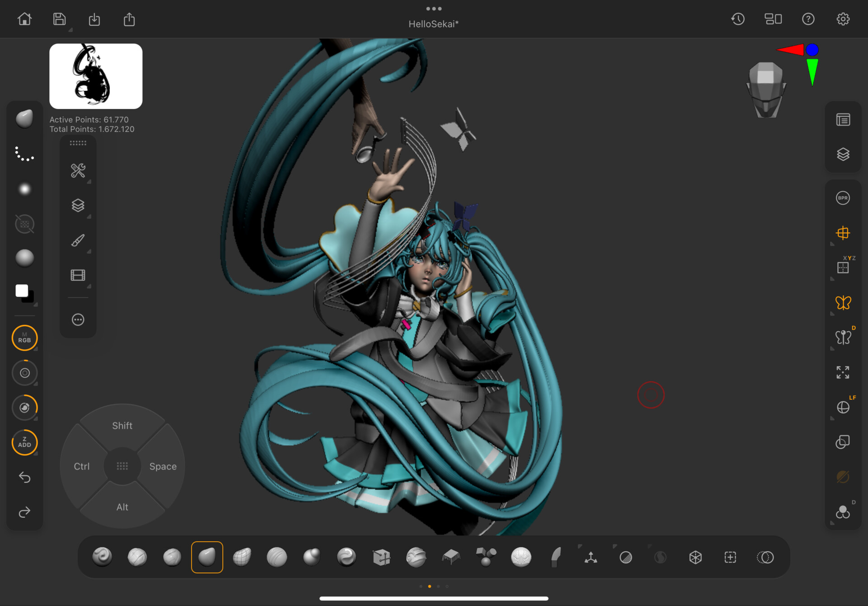Click the Frame view arrows icon
This screenshot has height=606, width=868.
(843, 372)
